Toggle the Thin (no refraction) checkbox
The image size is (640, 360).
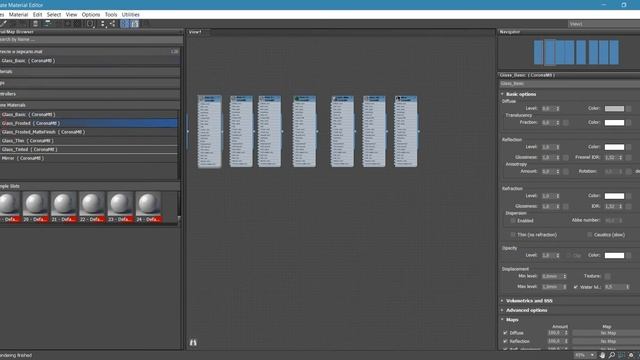click(x=513, y=235)
